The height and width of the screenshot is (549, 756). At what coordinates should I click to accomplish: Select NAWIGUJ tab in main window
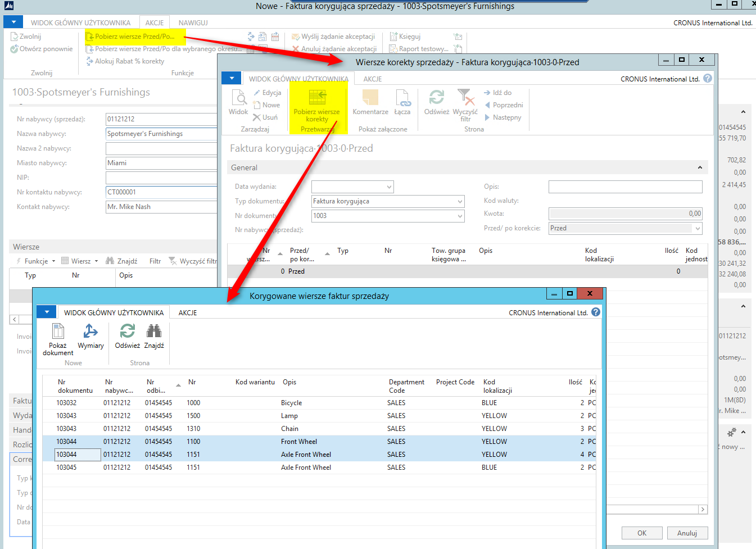coord(193,23)
